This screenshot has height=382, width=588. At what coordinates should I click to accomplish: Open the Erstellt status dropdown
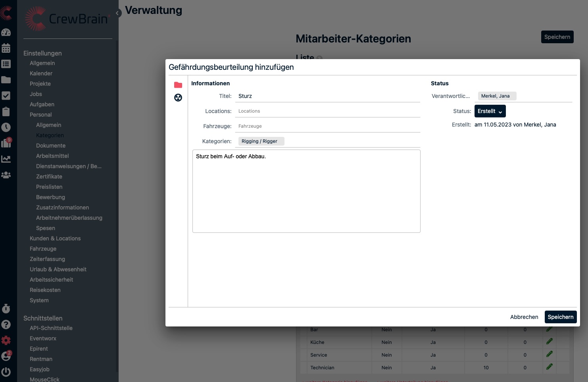[x=490, y=111]
